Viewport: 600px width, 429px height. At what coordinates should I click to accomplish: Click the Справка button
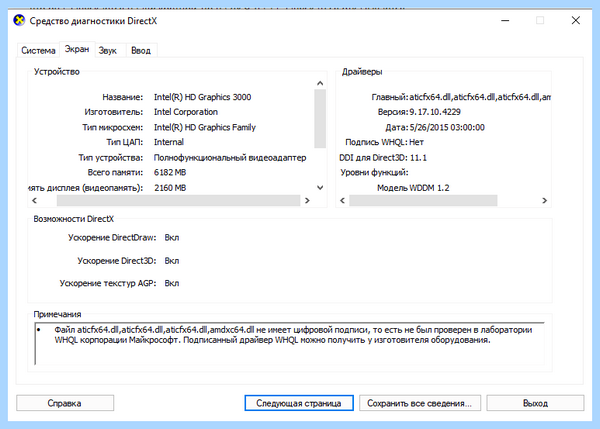65,403
